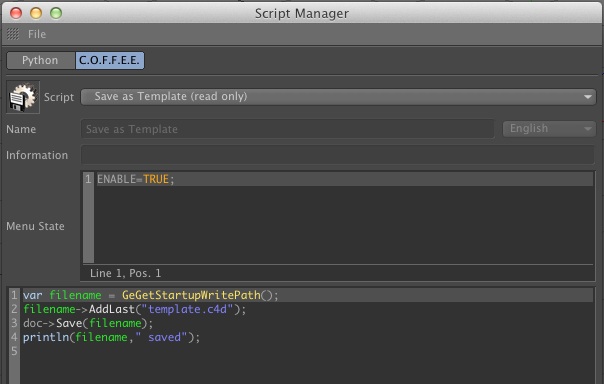The height and width of the screenshot is (384, 604).
Task: Close the Script Manager window
Action: [x=16, y=13]
